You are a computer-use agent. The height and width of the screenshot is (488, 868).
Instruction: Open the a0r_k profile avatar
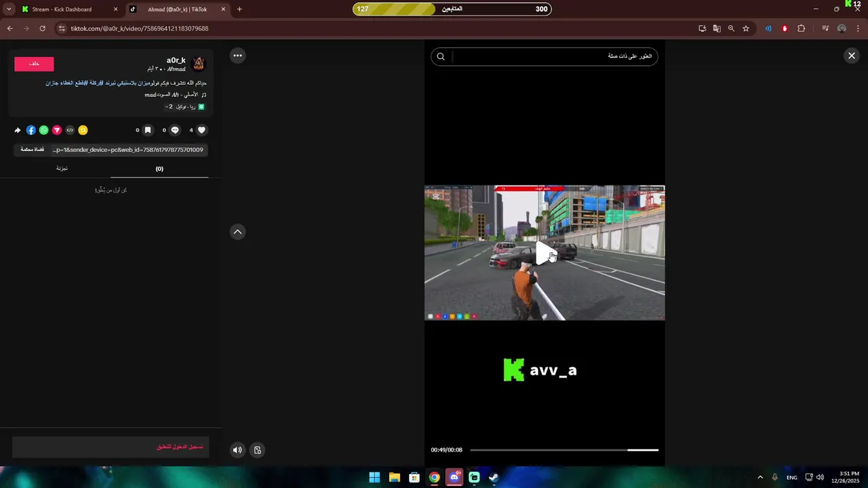[x=199, y=64]
